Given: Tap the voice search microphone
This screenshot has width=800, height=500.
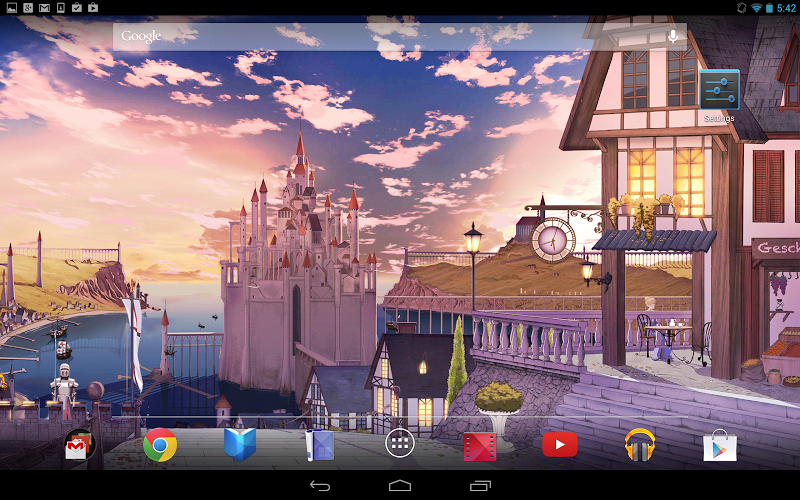Looking at the screenshot, I should coord(673,36).
